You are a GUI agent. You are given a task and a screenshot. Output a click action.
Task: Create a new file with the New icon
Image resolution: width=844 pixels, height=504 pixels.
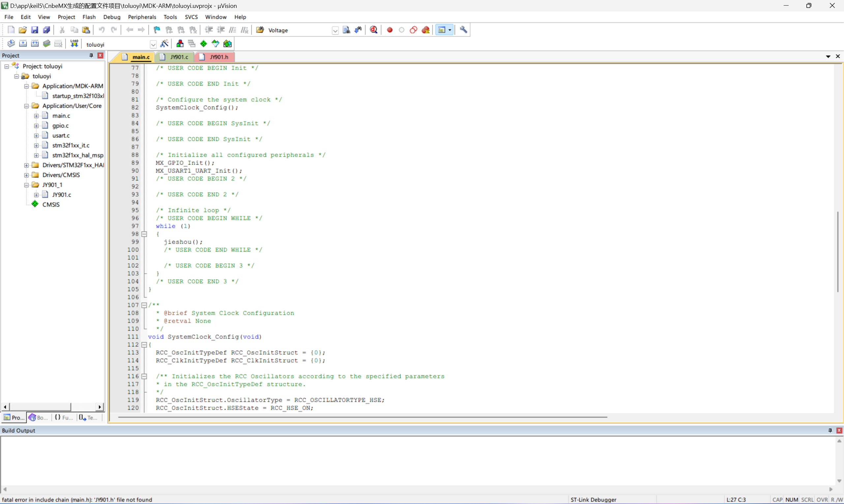(11, 30)
